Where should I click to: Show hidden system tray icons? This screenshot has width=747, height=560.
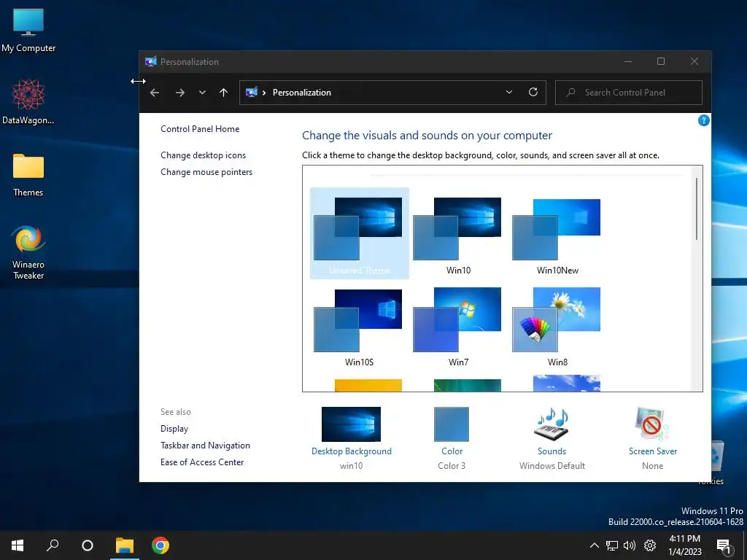[594, 545]
